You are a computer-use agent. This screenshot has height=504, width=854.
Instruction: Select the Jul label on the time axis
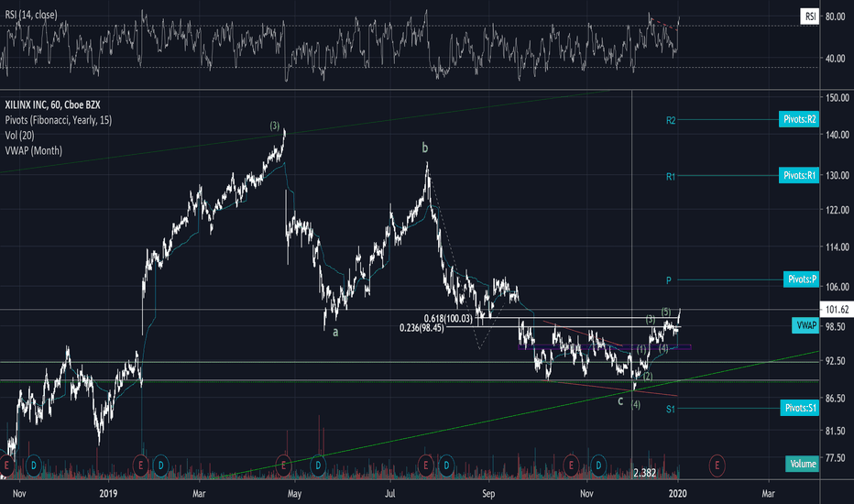[390, 494]
